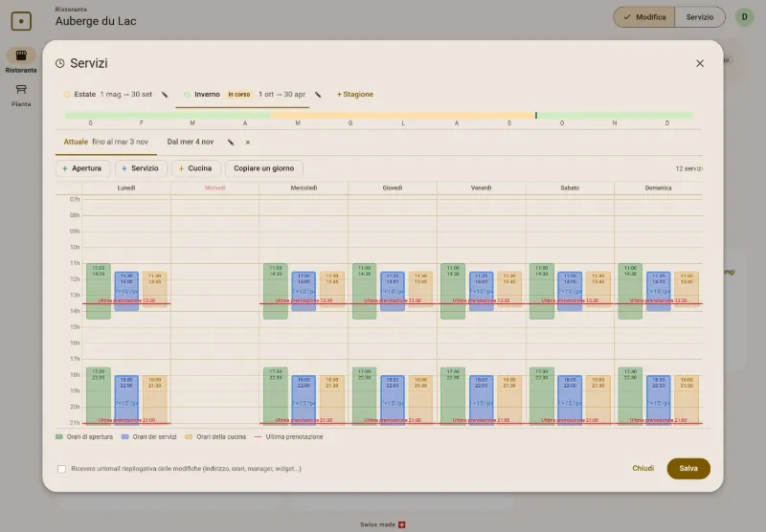Select Monday lunch blue service block
The width and height of the screenshot is (766, 532).
point(127,292)
